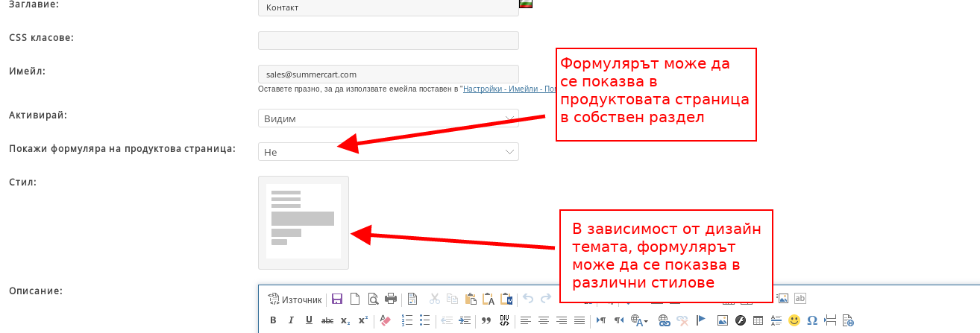Click the CSS класове input field
Viewport: 980px width, 333px height.
point(388,40)
